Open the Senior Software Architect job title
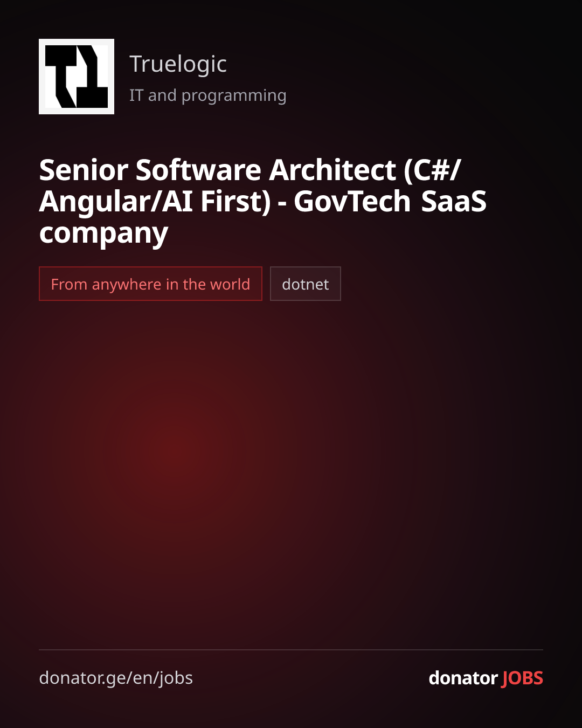This screenshot has height=728, width=582. click(262, 202)
